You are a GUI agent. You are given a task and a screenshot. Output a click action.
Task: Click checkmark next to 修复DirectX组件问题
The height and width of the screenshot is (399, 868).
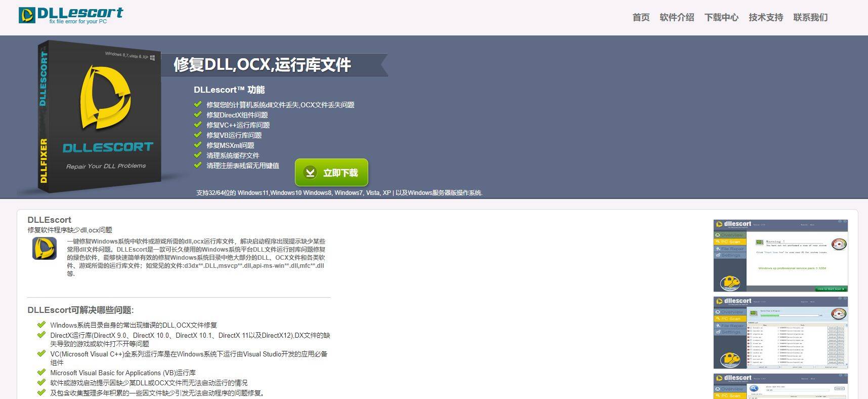point(198,114)
